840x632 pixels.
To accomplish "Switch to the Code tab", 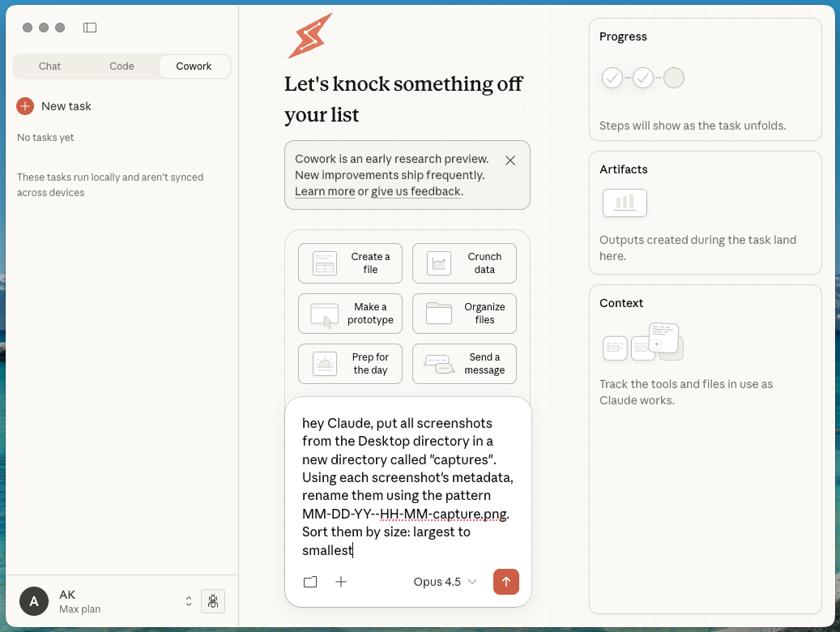I will (x=122, y=66).
